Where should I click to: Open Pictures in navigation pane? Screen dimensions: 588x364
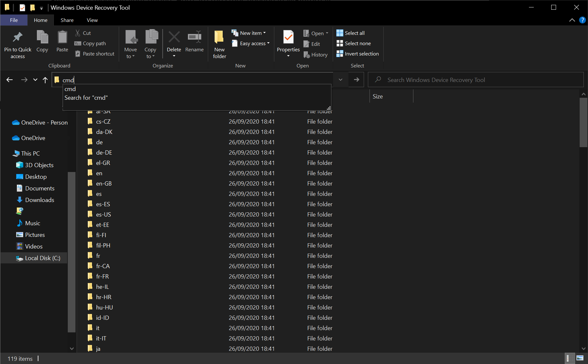click(30, 235)
